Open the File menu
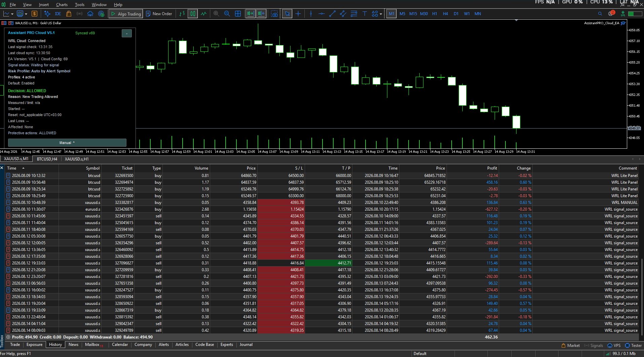This screenshot has height=357, width=644. [x=13, y=5]
